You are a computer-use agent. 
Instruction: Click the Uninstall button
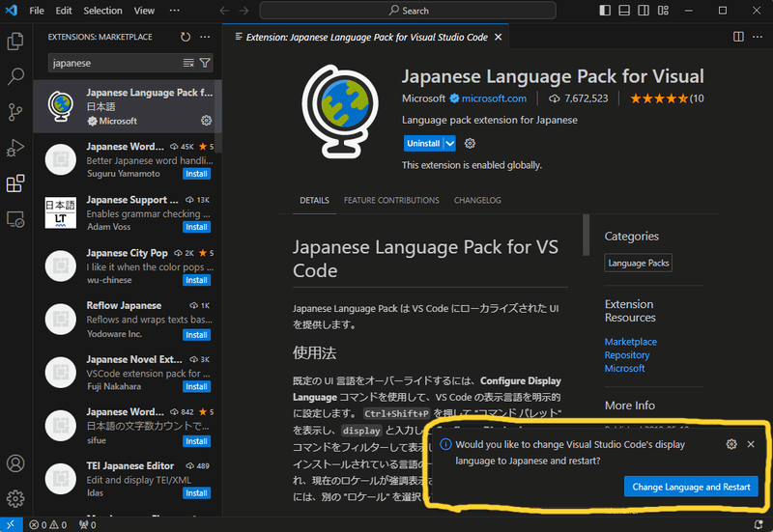423,143
